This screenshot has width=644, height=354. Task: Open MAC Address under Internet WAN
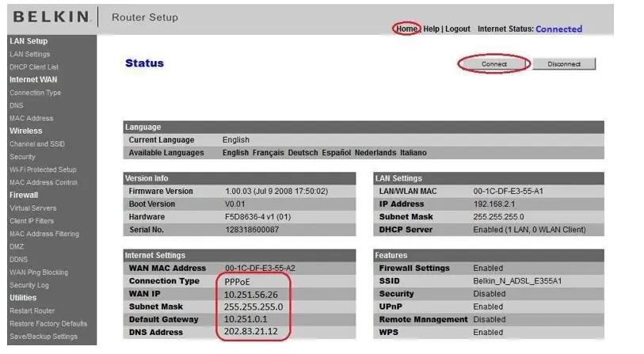[x=31, y=118]
